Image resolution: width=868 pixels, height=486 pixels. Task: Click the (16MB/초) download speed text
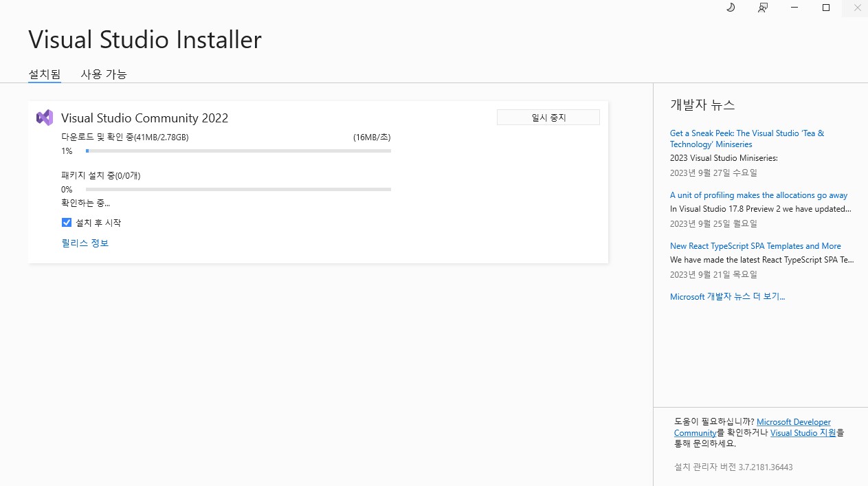pyautogui.click(x=372, y=137)
